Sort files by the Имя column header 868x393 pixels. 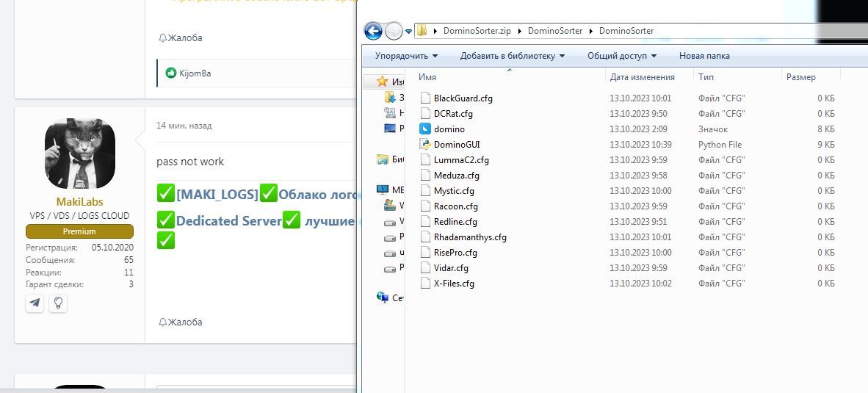click(x=427, y=77)
